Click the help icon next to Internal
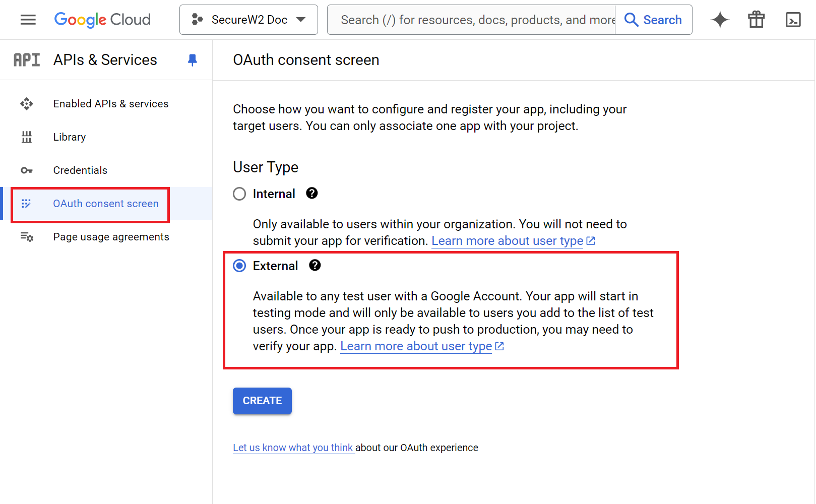Viewport: 816px width, 504px height. pyautogui.click(x=312, y=194)
